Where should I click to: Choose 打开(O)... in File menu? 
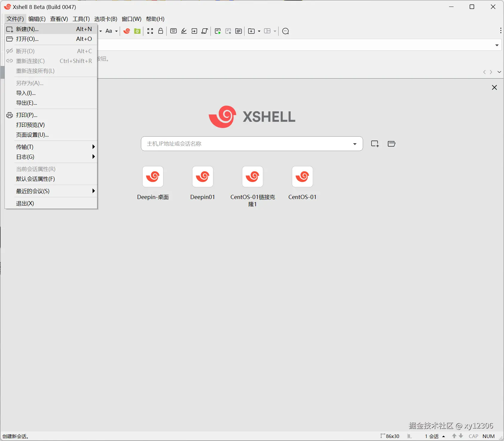point(51,39)
